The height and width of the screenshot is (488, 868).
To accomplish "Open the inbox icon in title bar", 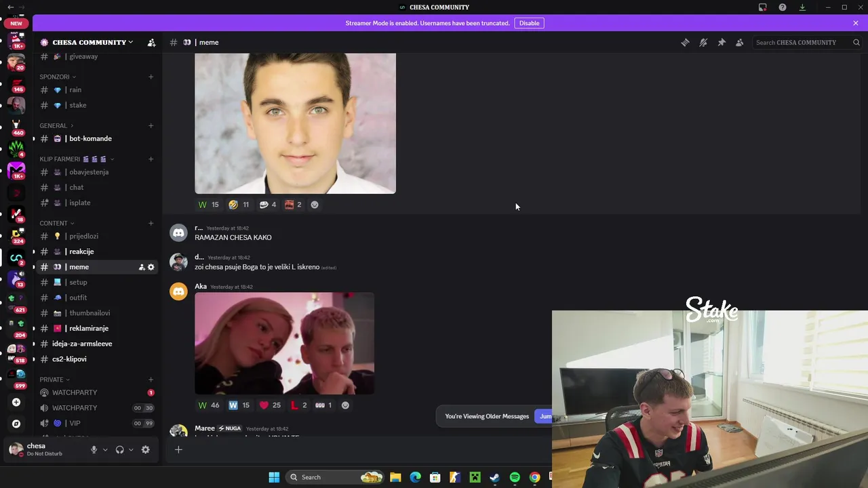I will (763, 7).
